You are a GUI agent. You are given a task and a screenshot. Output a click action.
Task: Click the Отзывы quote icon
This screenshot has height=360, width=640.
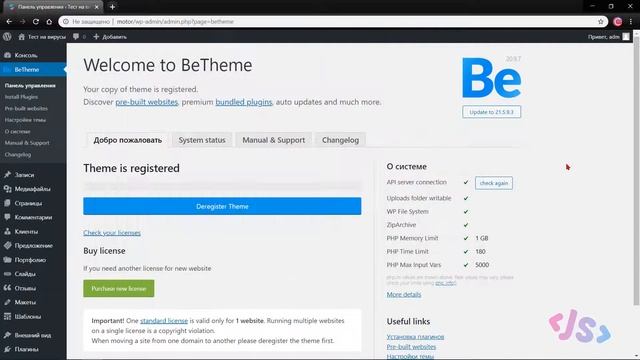7,288
